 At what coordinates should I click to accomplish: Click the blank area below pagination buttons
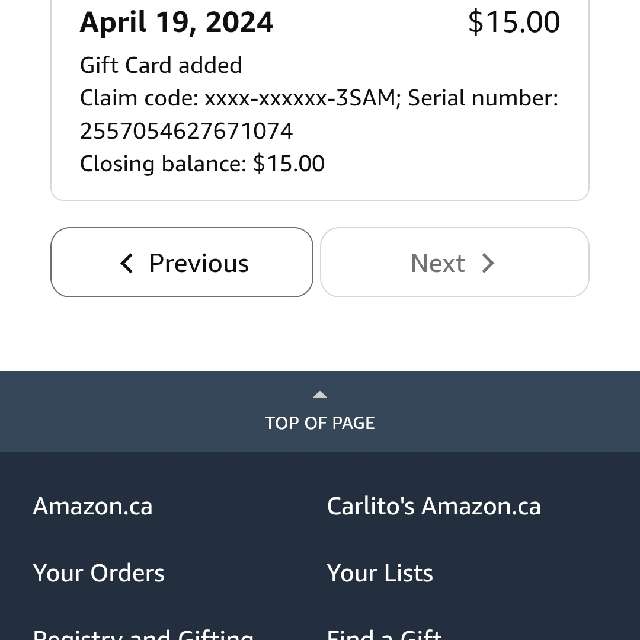click(320, 335)
